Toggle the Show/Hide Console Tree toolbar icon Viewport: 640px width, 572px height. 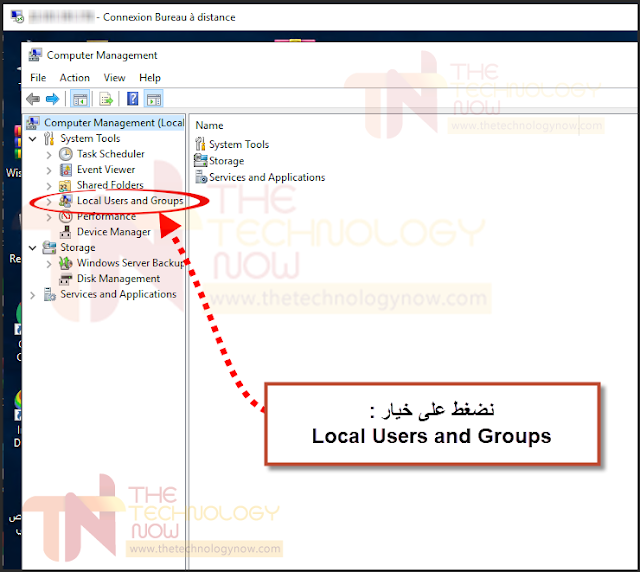point(80,99)
